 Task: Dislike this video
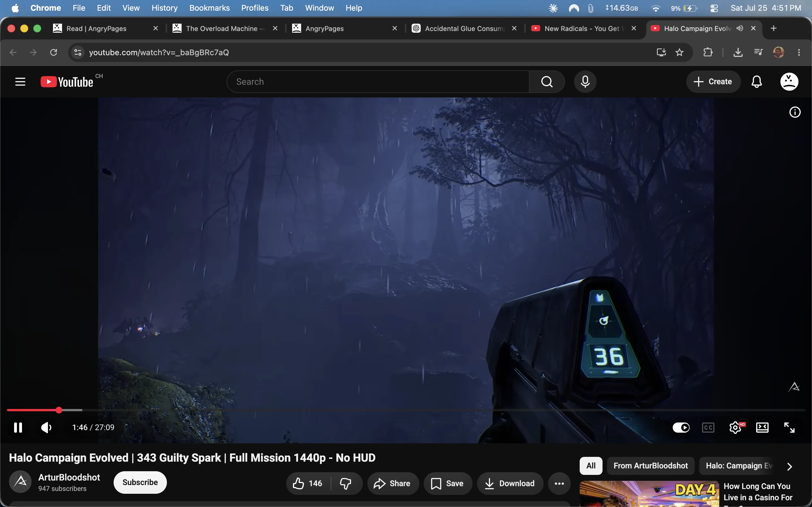click(x=346, y=483)
